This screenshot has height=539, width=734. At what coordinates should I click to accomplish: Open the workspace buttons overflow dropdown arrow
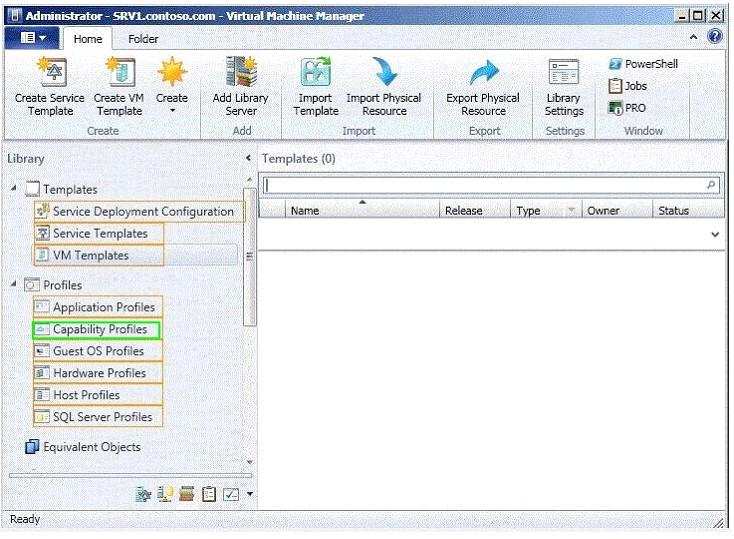[250, 494]
